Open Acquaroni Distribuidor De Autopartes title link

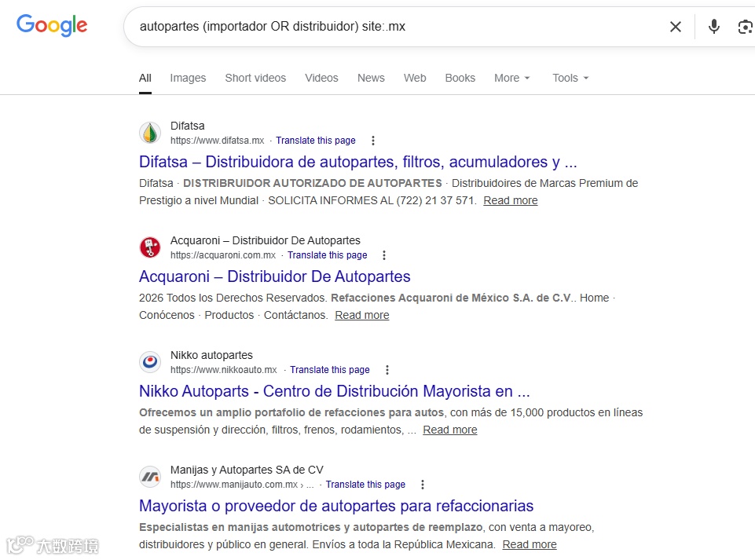pos(274,276)
